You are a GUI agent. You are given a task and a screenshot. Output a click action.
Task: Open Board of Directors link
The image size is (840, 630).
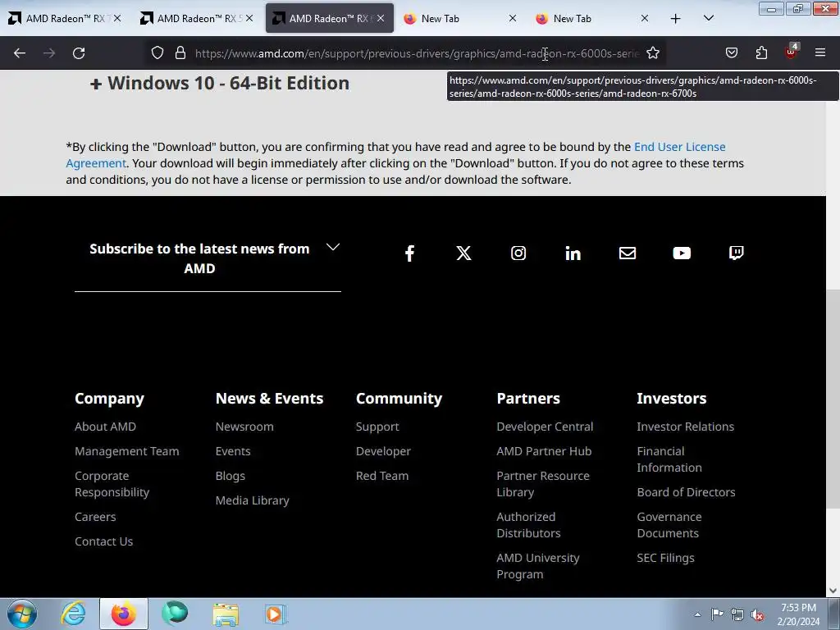pos(687,492)
